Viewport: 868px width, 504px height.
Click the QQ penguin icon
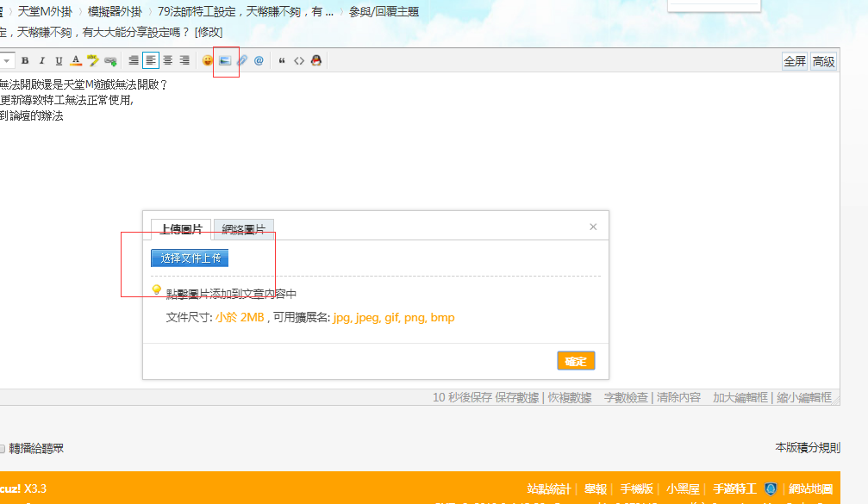316,60
